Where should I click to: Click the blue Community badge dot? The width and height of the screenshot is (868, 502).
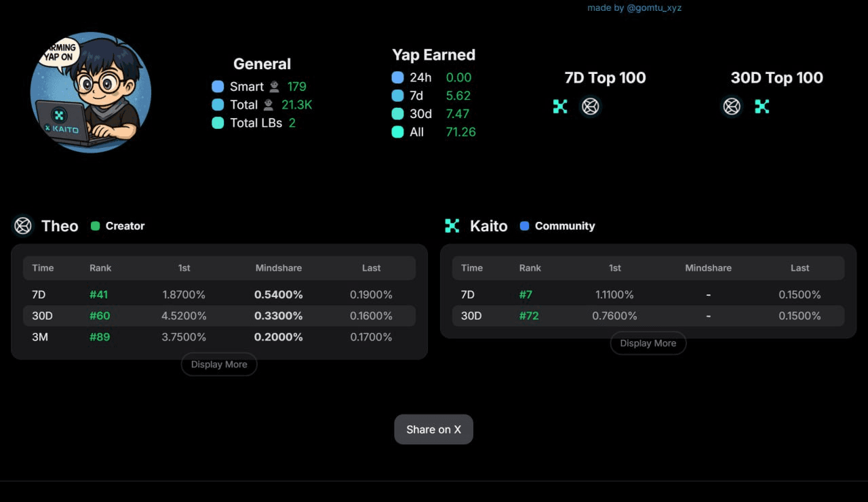tap(524, 226)
